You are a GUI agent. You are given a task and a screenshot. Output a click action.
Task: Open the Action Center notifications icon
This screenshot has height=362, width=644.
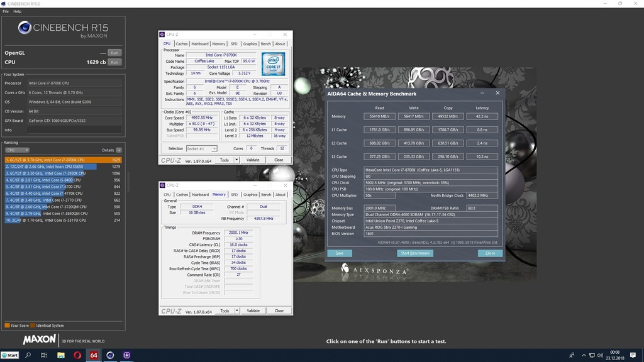pyautogui.click(x=633, y=355)
